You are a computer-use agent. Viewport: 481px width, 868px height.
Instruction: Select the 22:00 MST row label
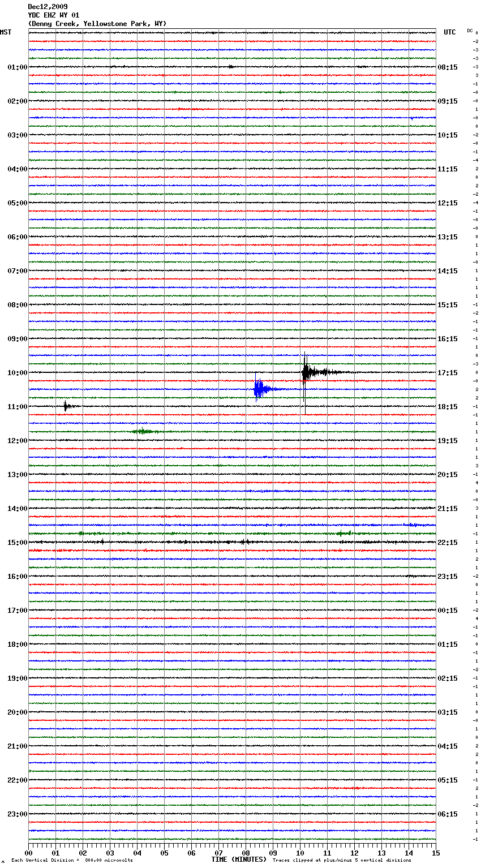click(x=17, y=780)
